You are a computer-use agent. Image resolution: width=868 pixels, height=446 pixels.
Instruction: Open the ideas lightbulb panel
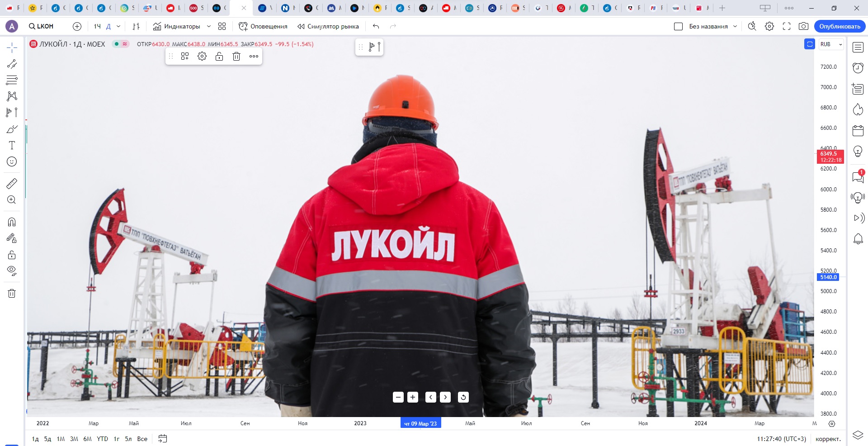pos(858,152)
